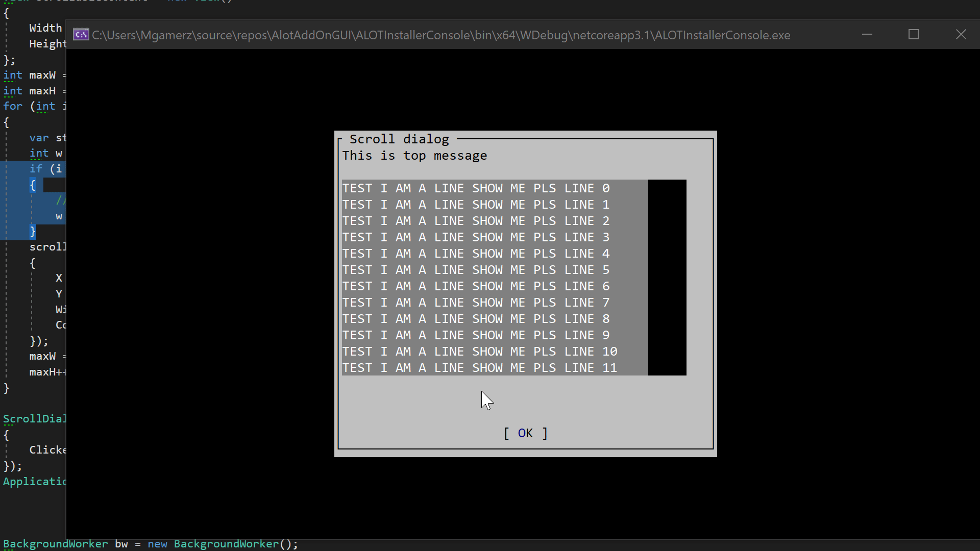This screenshot has height=551, width=980.
Task: Click the OK button in Scroll dialog
Action: tap(525, 433)
